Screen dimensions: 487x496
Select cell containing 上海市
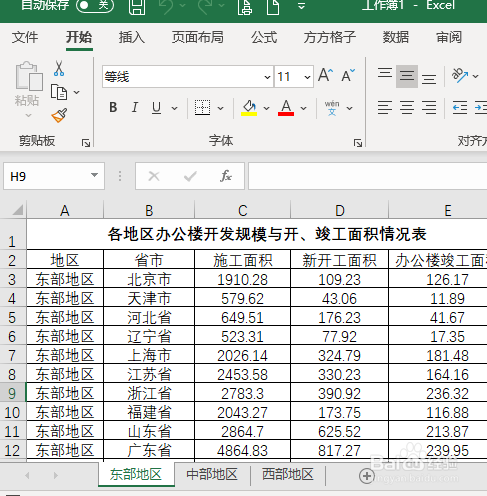[149, 355]
